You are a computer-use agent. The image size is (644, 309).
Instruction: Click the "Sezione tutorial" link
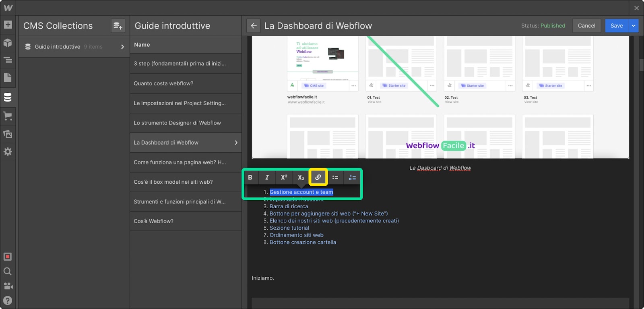point(289,228)
